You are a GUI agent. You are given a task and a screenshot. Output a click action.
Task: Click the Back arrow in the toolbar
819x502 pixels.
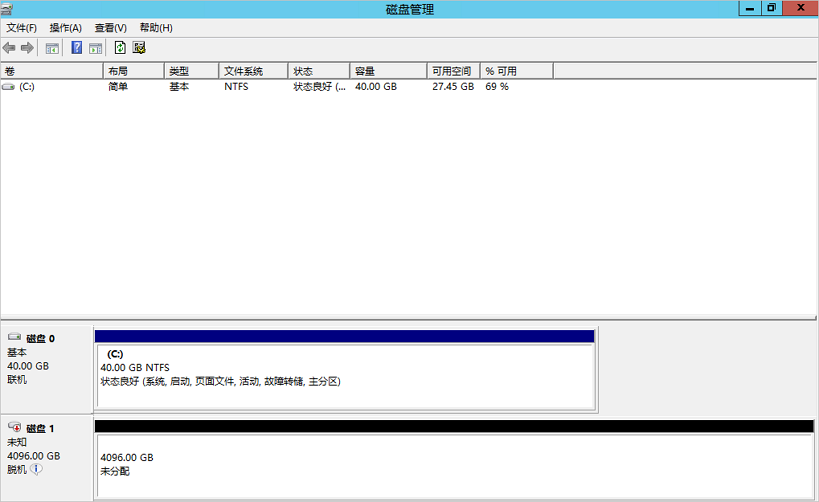coord(9,48)
